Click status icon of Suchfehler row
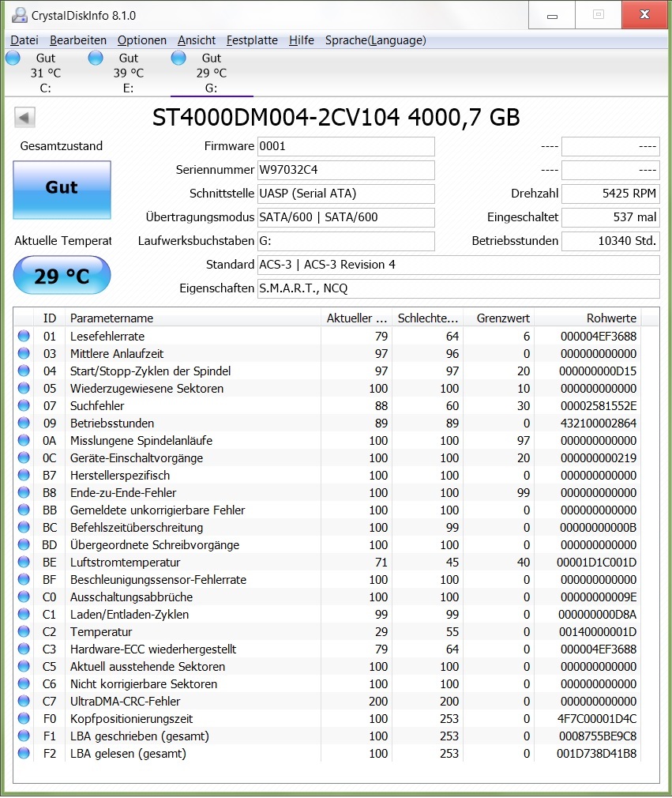Screen dimensions: 672x798 pos(24,405)
